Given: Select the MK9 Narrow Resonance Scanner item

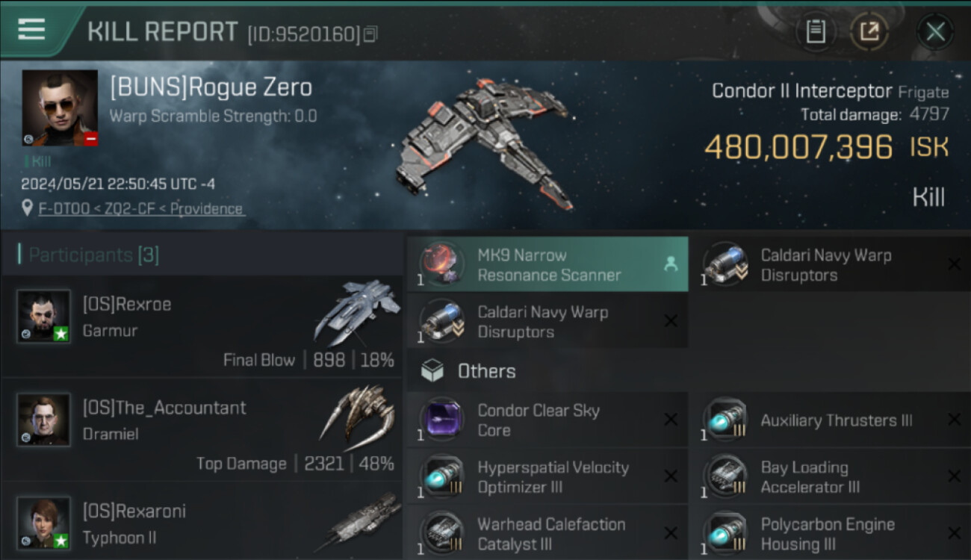Looking at the screenshot, I should (547, 264).
